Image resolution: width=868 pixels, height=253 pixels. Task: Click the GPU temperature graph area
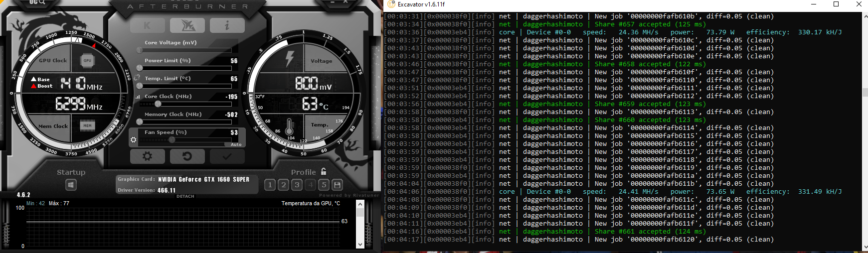(x=183, y=227)
